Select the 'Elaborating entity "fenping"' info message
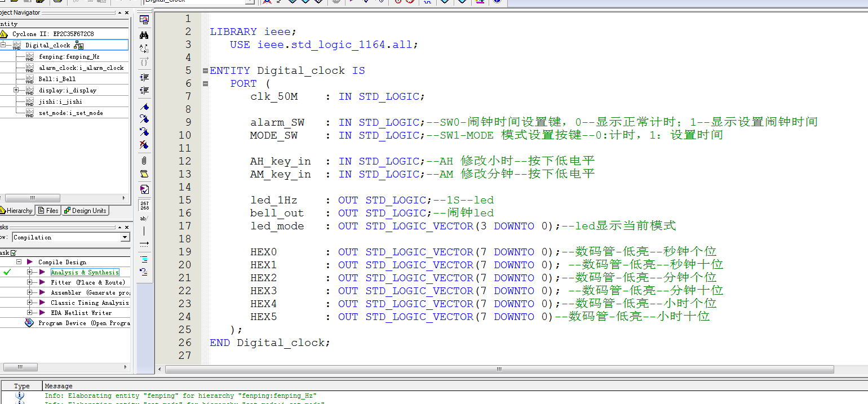This screenshot has height=404, width=868. pos(180,396)
